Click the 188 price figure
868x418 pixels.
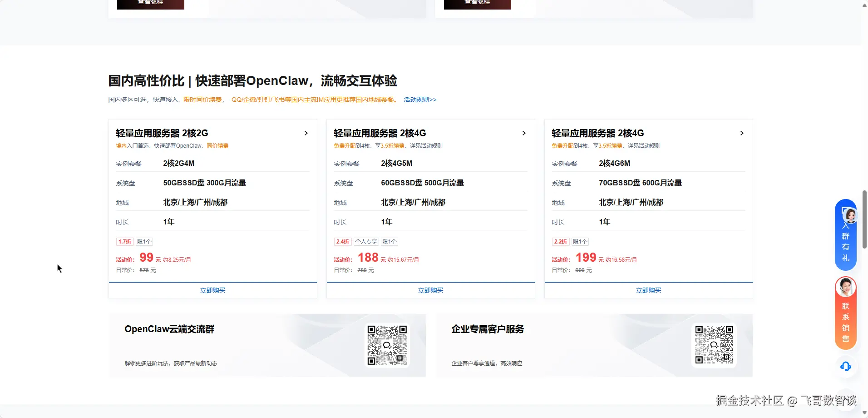tap(368, 258)
